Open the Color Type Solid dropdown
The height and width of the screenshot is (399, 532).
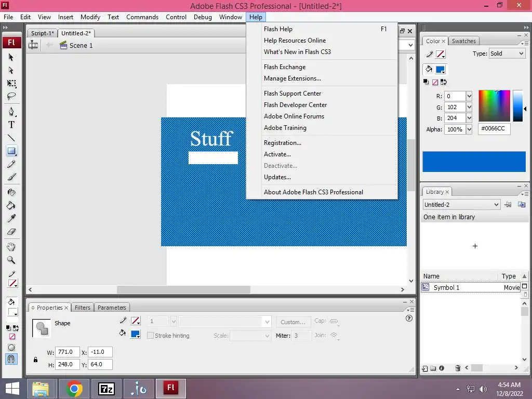pos(507,54)
